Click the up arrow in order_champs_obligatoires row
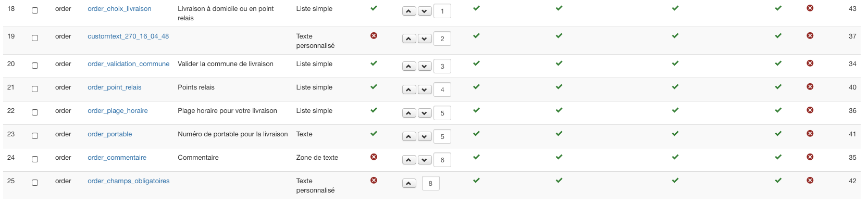Screen dimensions: 868x217 (x=409, y=183)
